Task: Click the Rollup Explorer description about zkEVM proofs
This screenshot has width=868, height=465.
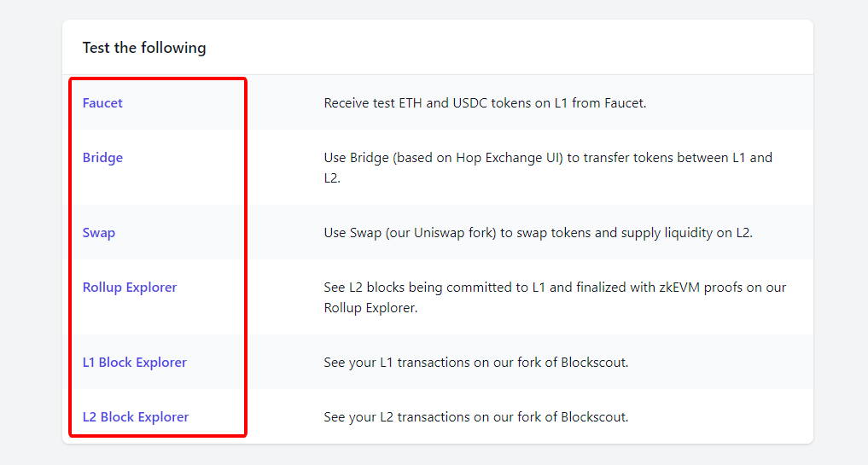Action: [555, 297]
